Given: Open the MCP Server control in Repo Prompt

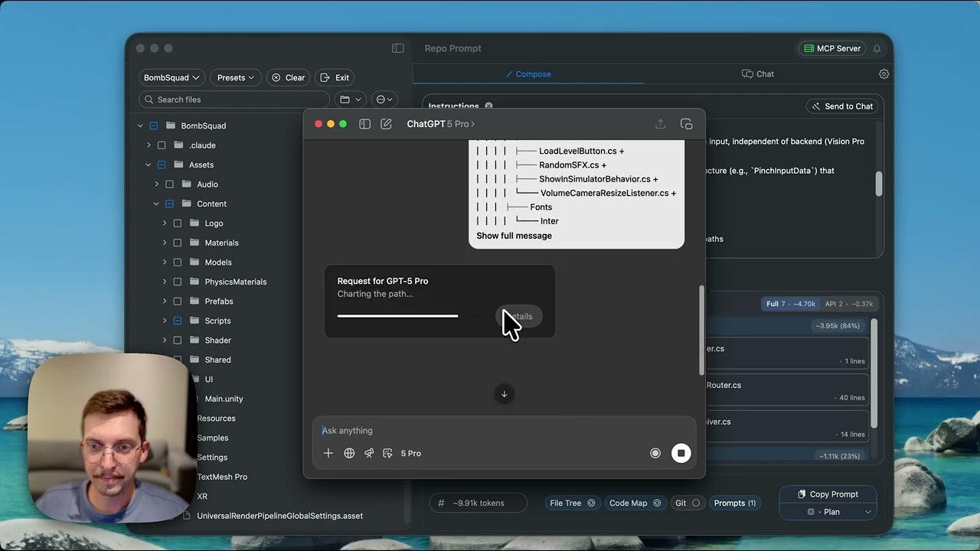Looking at the screenshot, I should click(x=831, y=47).
